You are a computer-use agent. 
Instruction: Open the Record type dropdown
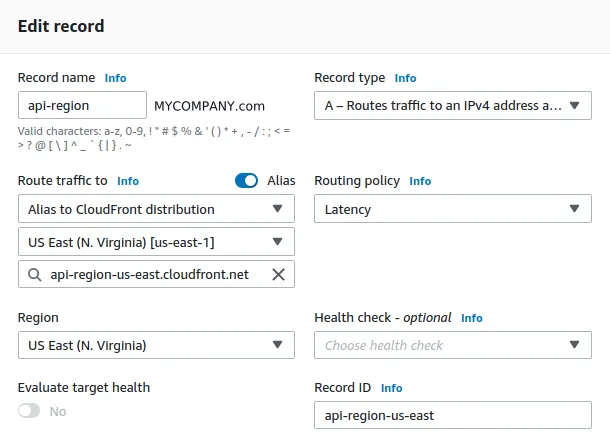coord(452,105)
